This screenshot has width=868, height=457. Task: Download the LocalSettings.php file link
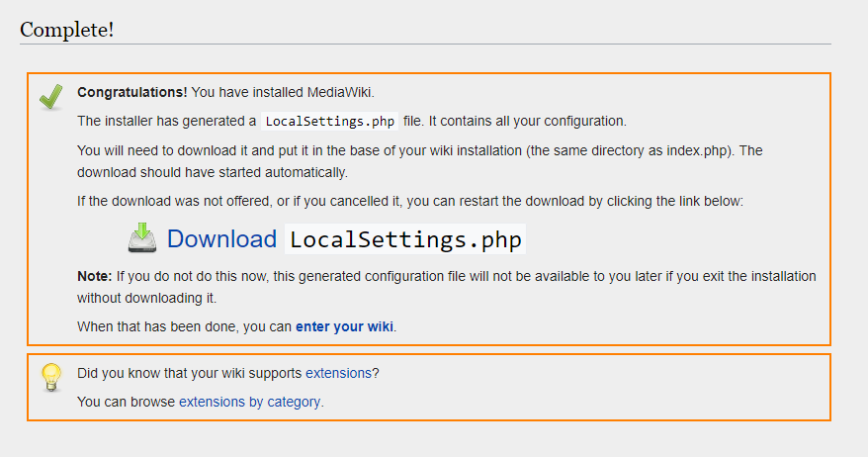pos(346,239)
